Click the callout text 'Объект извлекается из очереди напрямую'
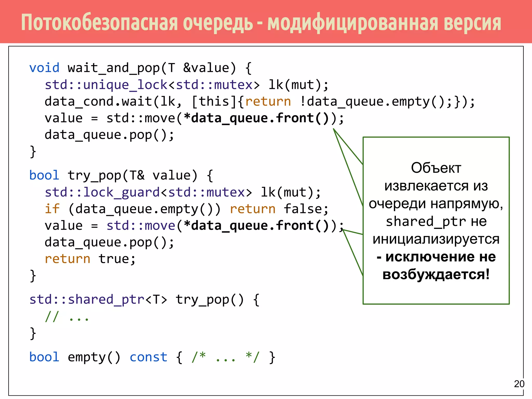Viewport: 532px width, 399px height. click(436, 186)
